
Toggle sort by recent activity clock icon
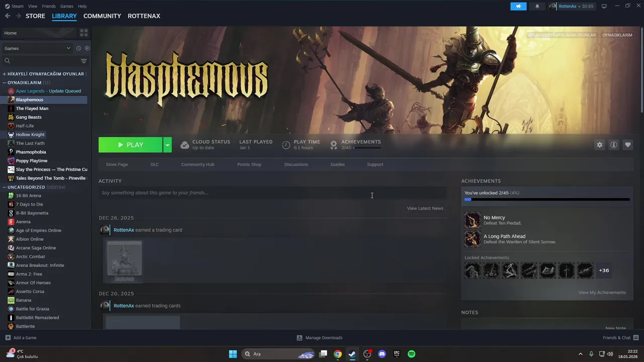coord(78,48)
